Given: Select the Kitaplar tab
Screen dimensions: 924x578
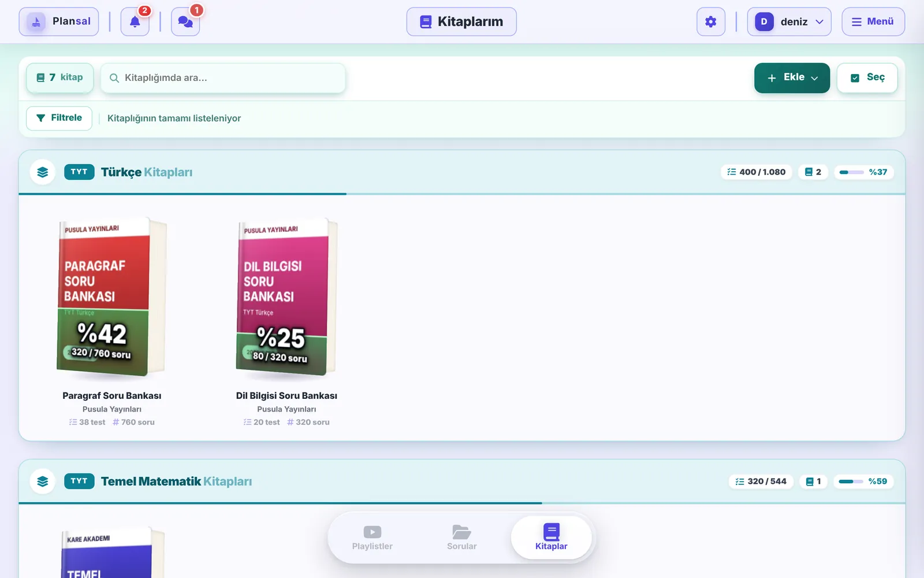Looking at the screenshot, I should 552,538.
